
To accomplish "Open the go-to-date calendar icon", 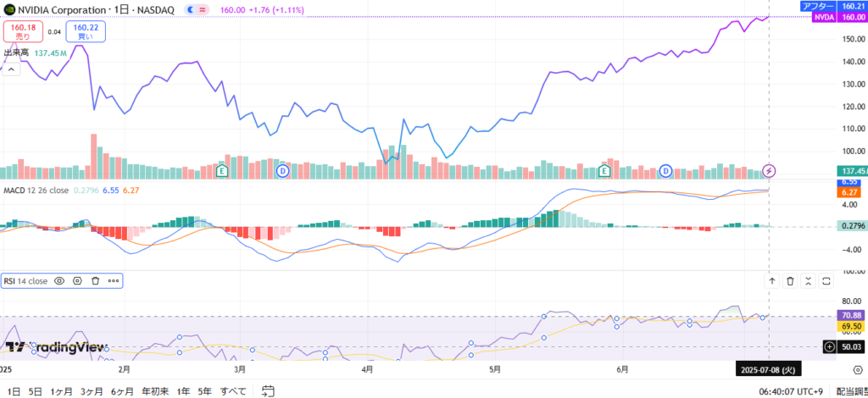I will point(268,391).
